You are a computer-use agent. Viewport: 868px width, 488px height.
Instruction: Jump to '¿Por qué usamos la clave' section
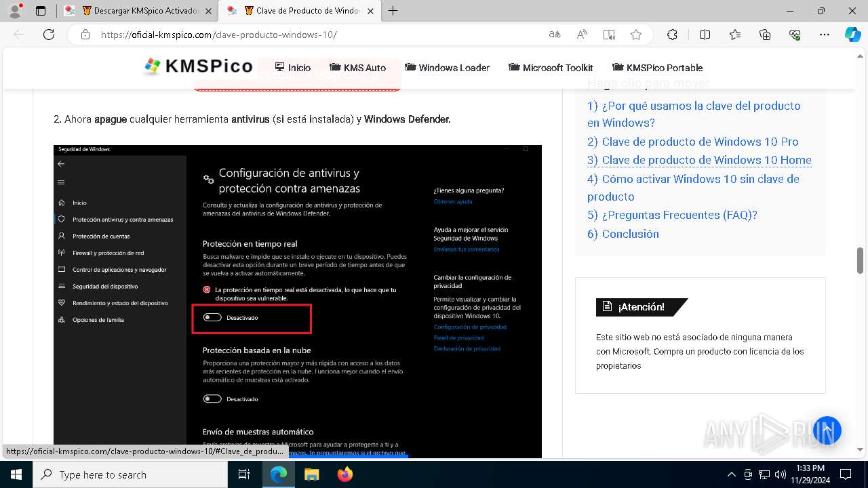(x=694, y=114)
